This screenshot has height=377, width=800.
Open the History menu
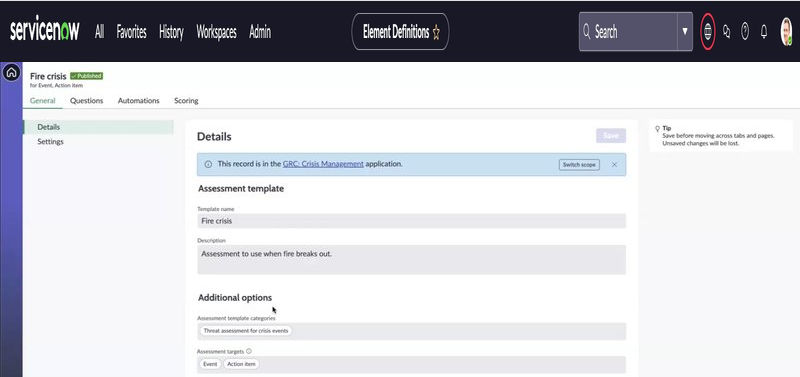171,32
